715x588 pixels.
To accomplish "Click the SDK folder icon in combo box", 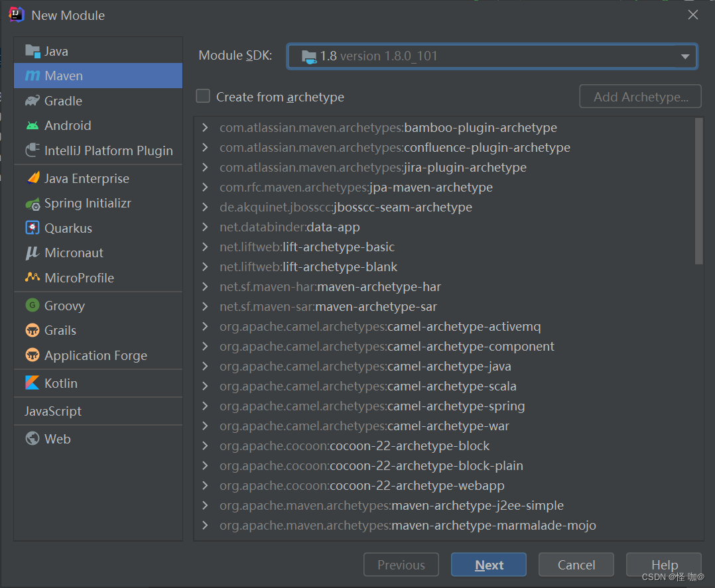I will pyautogui.click(x=309, y=56).
